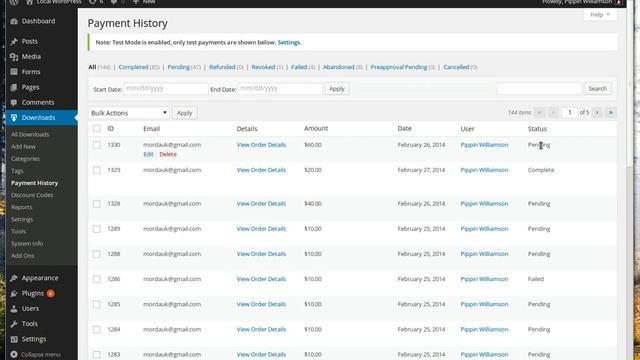The height and width of the screenshot is (360, 640).
Task: Check the box for payment 1284
Action: (x=97, y=330)
